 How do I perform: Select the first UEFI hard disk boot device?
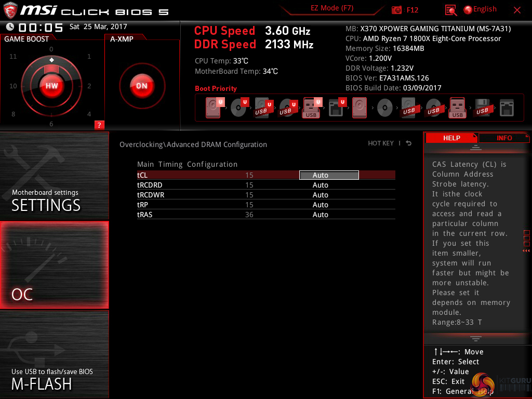(214, 108)
